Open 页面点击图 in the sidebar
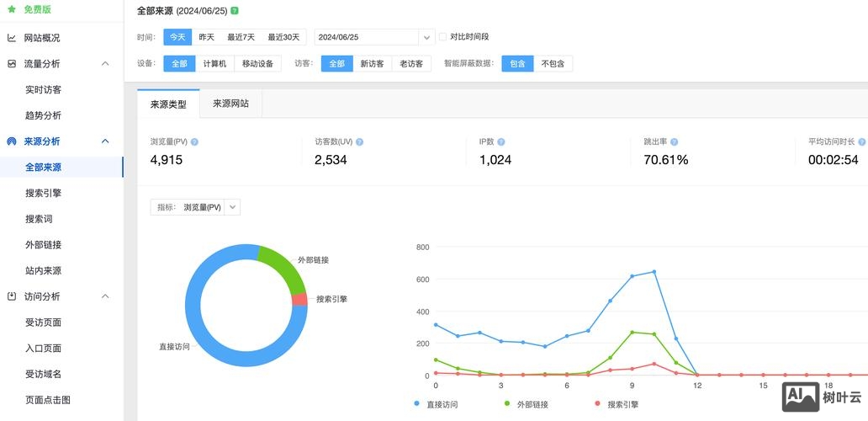868x421 pixels. pyautogui.click(x=48, y=400)
